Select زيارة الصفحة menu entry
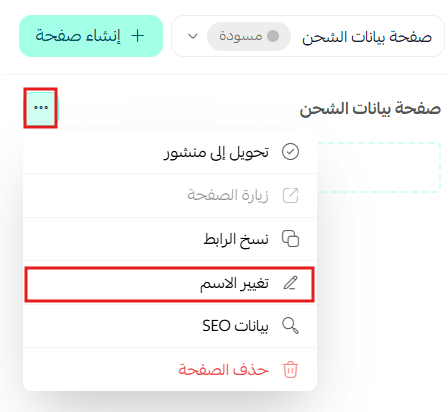 (170, 195)
